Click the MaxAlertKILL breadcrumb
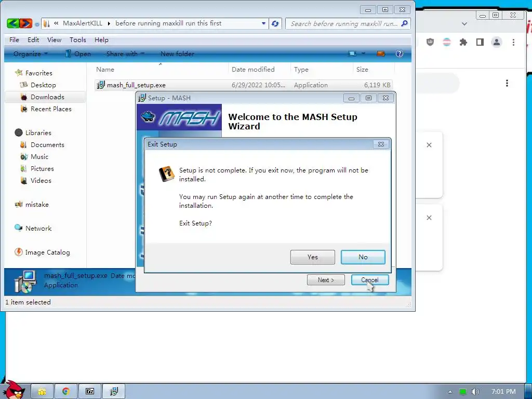The width and height of the screenshot is (532, 399). pos(83,23)
